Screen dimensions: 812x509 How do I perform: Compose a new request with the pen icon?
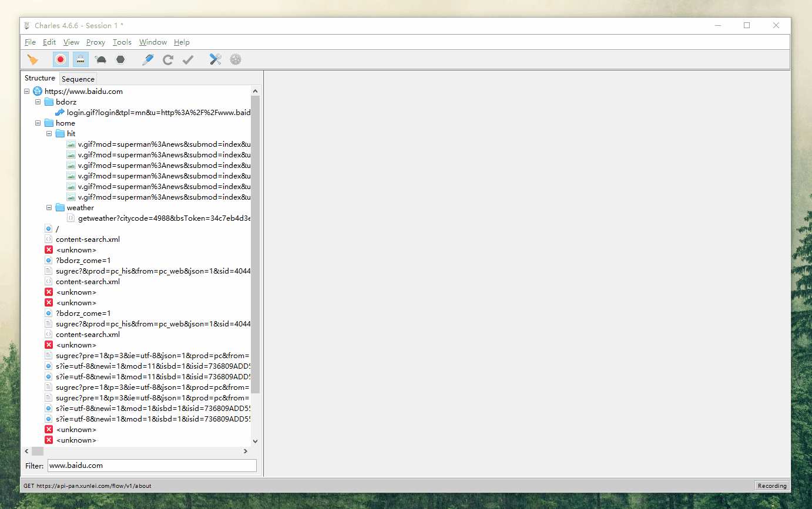click(x=148, y=59)
